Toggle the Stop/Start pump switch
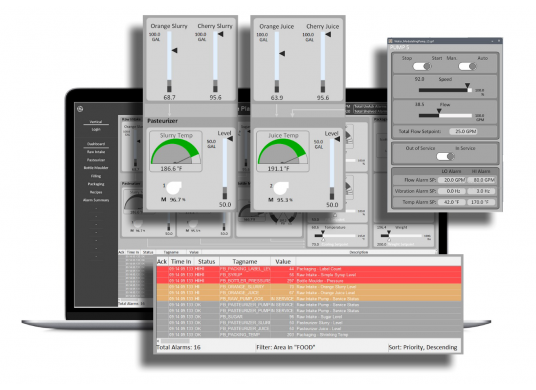The width and height of the screenshot is (536, 390). (422, 66)
